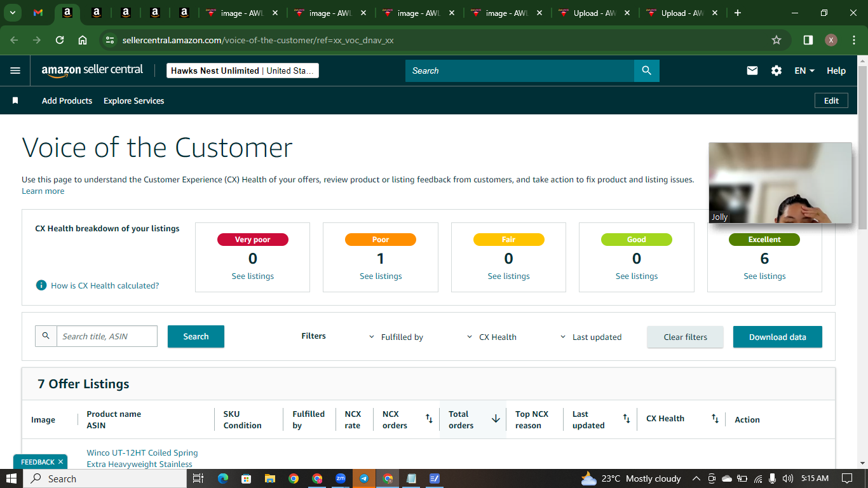Viewport: 868px width, 488px height.
Task: Click the Chrome address bar URL
Action: tap(258, 40)
